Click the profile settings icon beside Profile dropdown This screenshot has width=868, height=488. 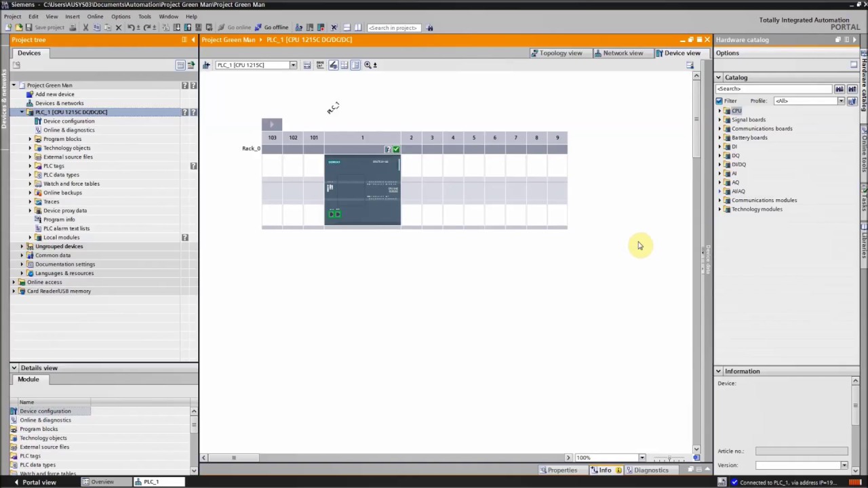(x=852, y=101)
